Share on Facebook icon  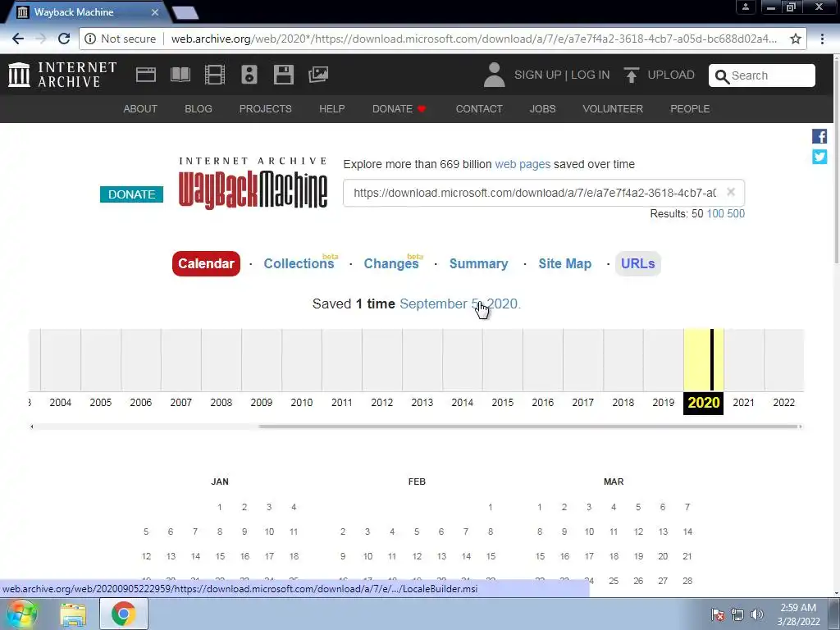pos(819,136)
